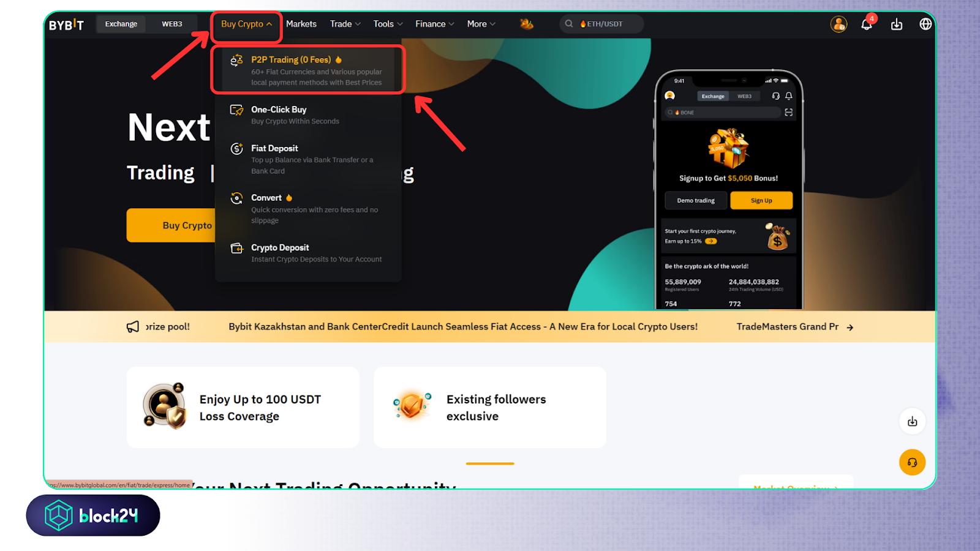980x551 pixels.
Task: Click the Fiat Deposit icon
Action: [236, 149]
